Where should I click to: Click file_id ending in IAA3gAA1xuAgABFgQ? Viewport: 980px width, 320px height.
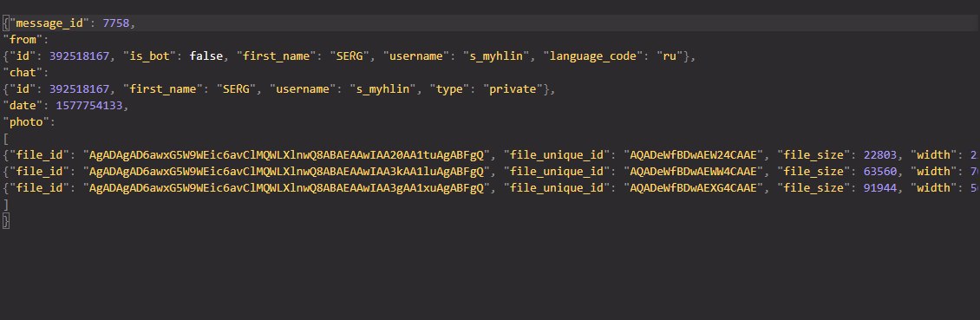click(x=286, y=187)
